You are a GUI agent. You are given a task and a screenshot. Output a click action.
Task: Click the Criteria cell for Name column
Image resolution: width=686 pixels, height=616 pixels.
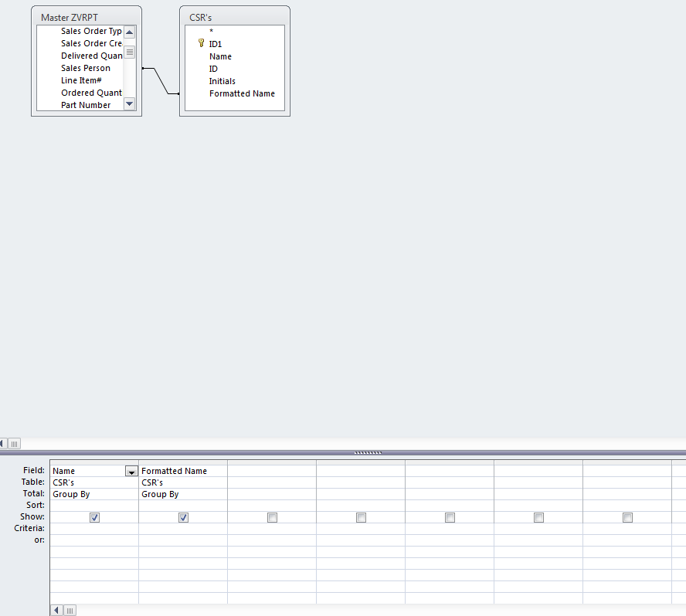[94, 529]
